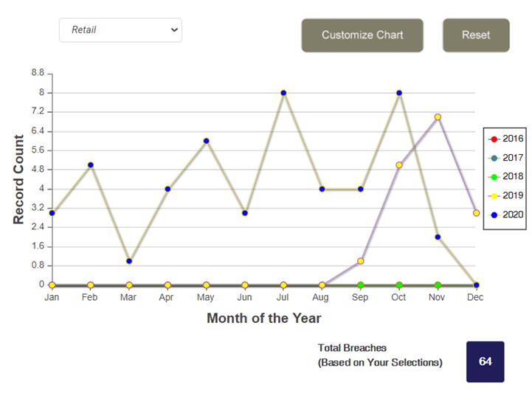Open the Retail industry dropdown
Screen dimensions: 532x404
(120, 30)
